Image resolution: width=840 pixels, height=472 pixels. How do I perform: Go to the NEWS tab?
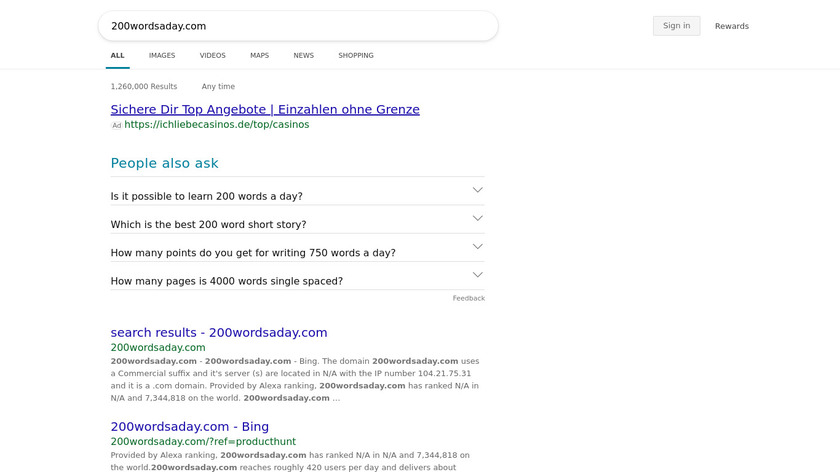303,56
